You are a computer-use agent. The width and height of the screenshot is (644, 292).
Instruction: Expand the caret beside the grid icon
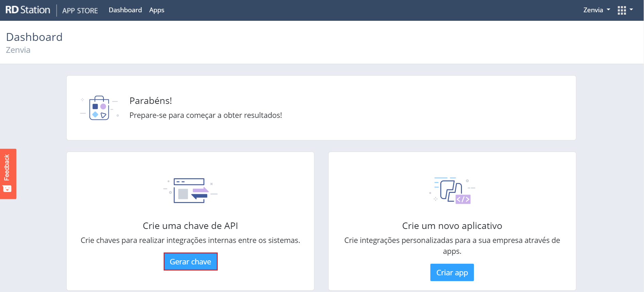[x=631, y=10]
